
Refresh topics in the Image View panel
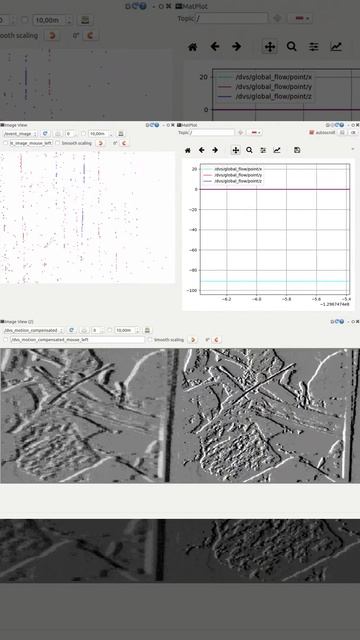click(45, 133)
